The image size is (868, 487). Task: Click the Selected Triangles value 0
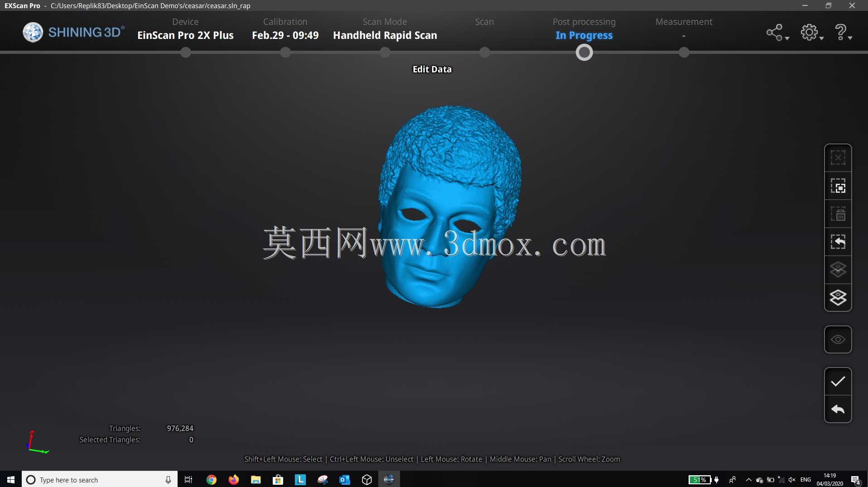click(191, 439)
